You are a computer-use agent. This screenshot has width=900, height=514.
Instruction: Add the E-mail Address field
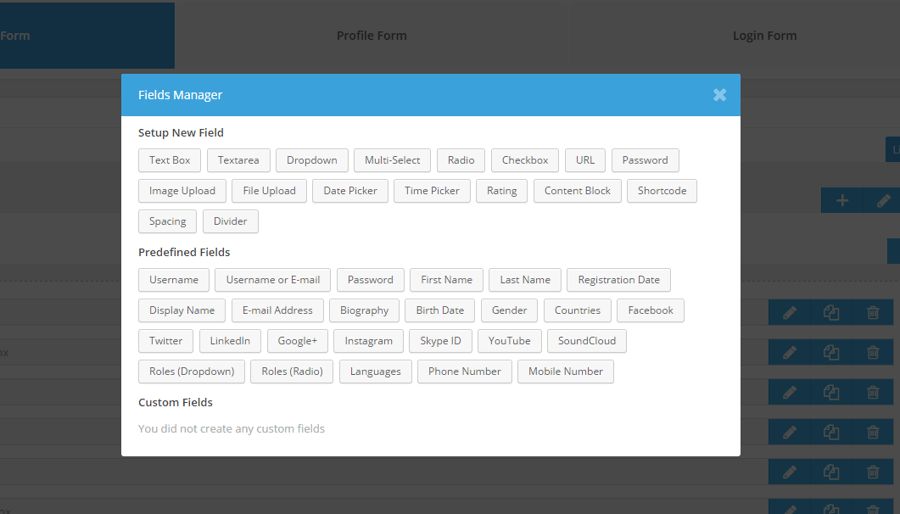277,310
